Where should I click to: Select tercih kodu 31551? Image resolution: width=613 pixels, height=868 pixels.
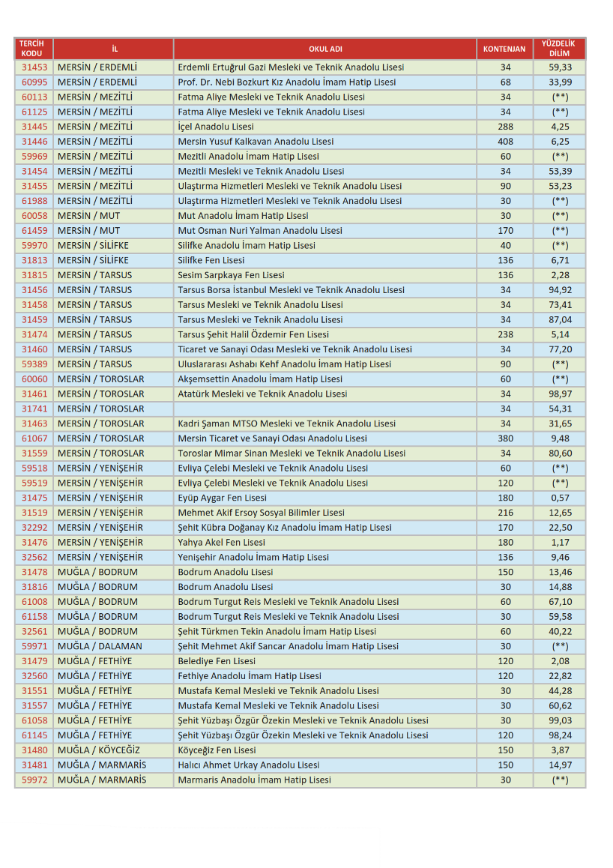(35, 691)
